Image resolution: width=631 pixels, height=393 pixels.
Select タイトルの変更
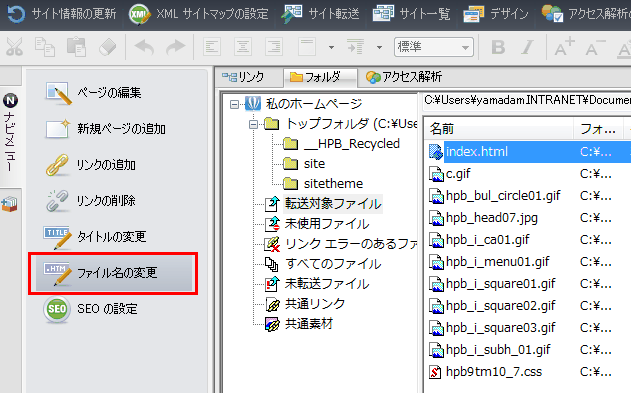[95, 237]
